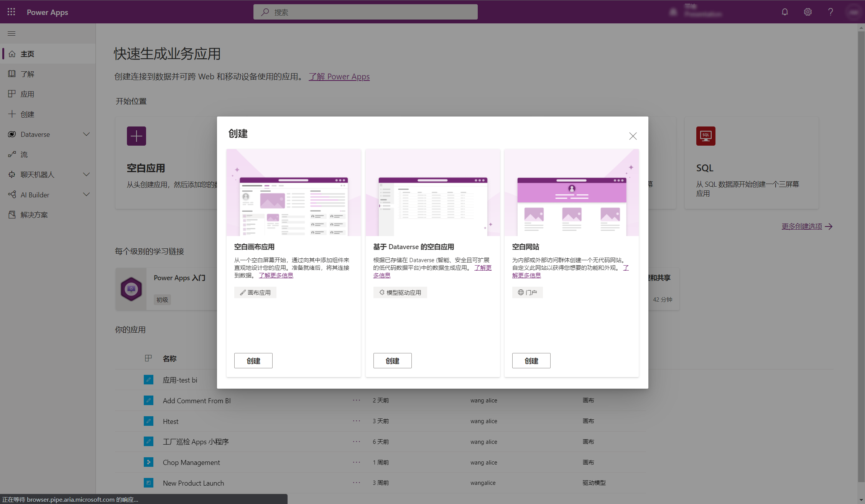This screenshot has height=504, width=865.
Task: Click the page vertical scrollbar
Action: (861, 257)
